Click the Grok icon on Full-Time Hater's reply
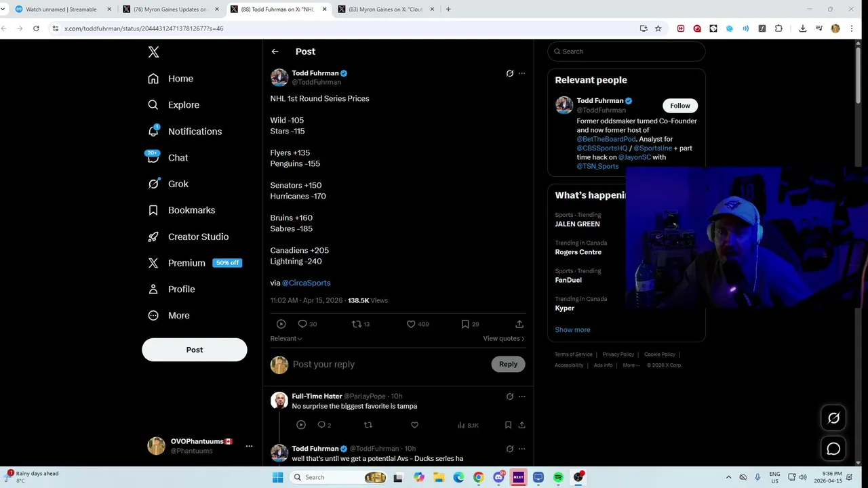The width and height of the screenshot is (868, 488). click(510, 396)
